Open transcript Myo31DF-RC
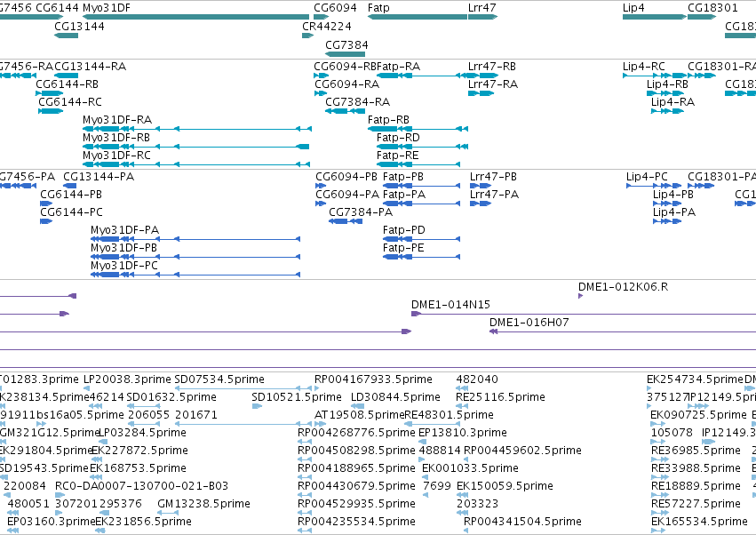 [116, 156]
